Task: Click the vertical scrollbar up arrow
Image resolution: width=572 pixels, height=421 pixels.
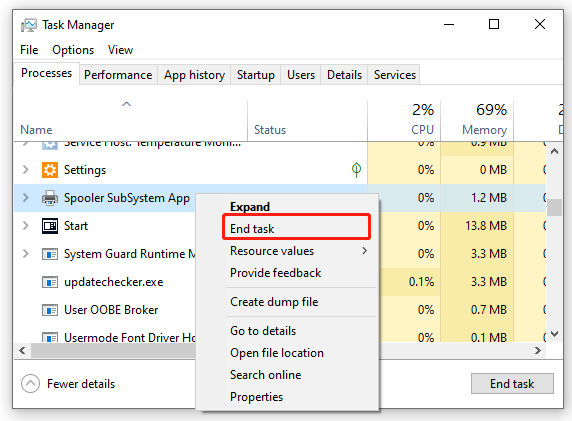Action: click(x=554, y=151)
